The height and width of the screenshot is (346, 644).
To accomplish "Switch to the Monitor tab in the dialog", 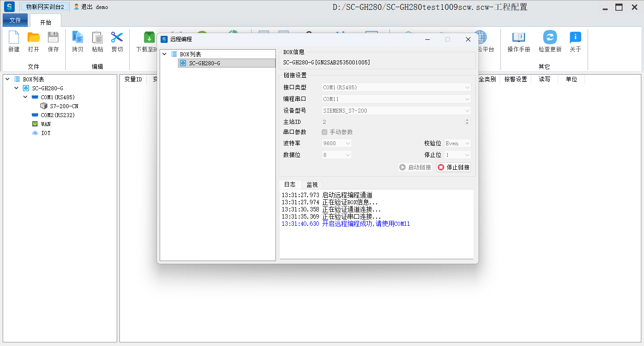I will tap(312, 185).
